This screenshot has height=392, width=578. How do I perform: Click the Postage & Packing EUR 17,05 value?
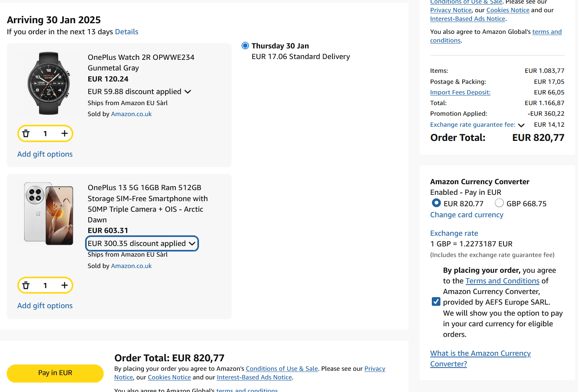click(x=549, y=82)
